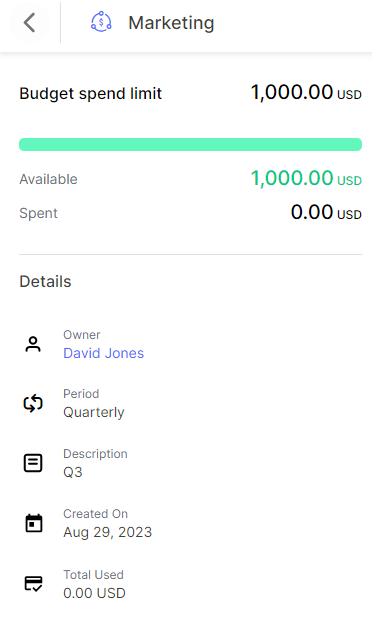Click the Quarterly period value
This screenshot has height=619, width=372.
tap(94, 413)
